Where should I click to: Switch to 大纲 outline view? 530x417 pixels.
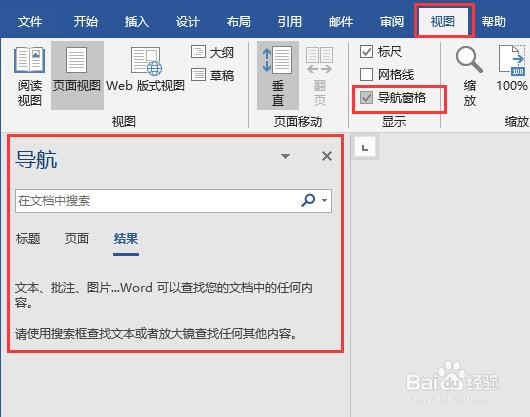pos(212,52)
